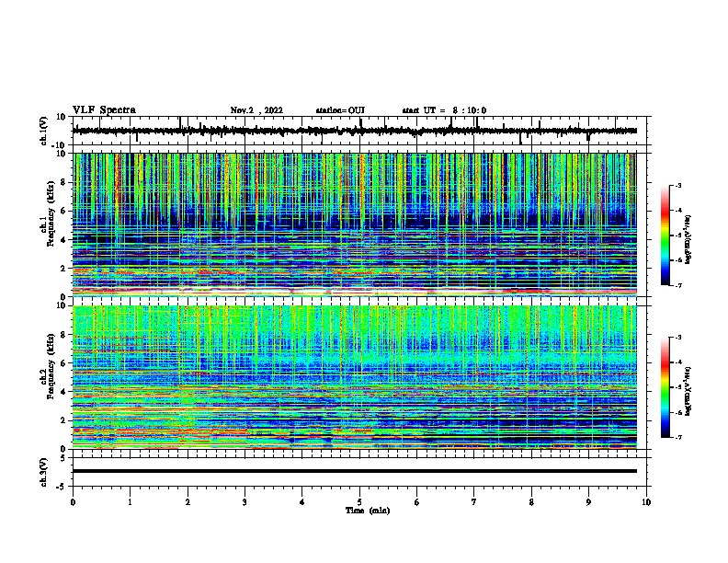
Task: Click the "4" kHz tick on ch.1 spectrogram
Action: click(64, 240)
